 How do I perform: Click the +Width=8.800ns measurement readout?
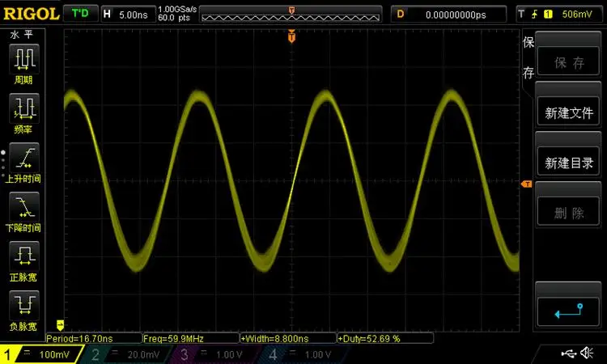(x=288, y=338)
